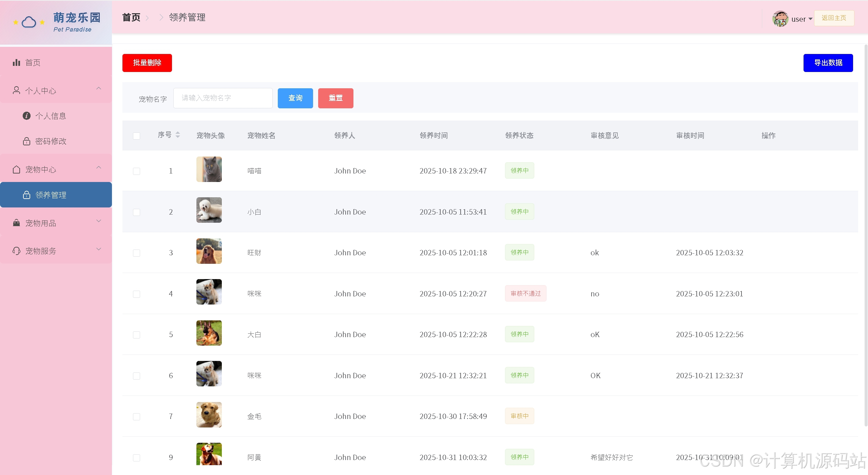Open the dog thumbnail for 阿黄
The height and width of the screenshot is (475, 868).
209,454
